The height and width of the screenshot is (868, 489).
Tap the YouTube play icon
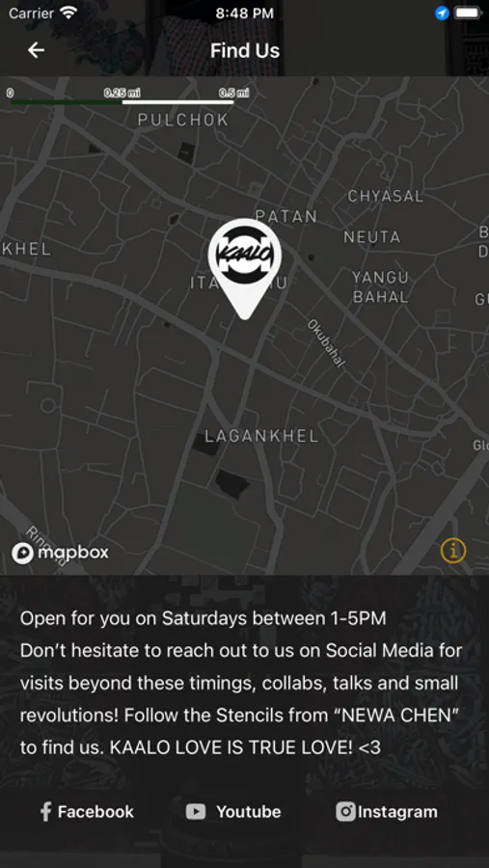(196, 811)
